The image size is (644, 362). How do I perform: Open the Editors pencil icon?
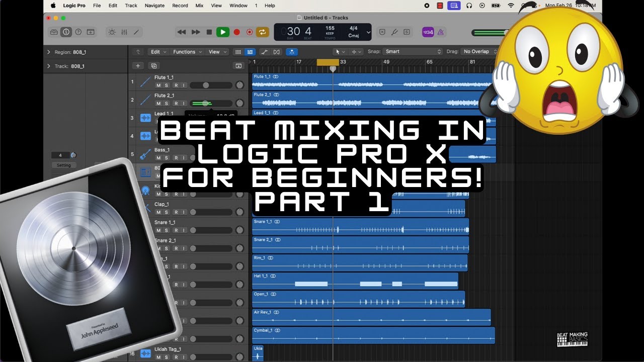(136, 32)
